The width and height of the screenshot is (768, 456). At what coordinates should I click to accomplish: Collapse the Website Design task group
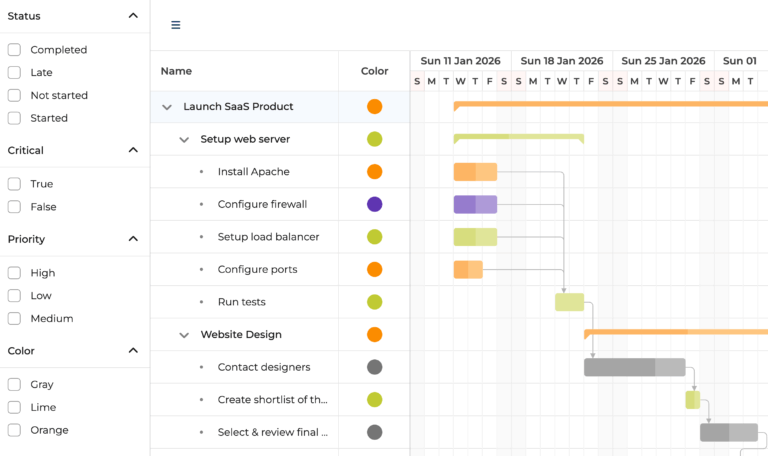click(x=184, y=335)
